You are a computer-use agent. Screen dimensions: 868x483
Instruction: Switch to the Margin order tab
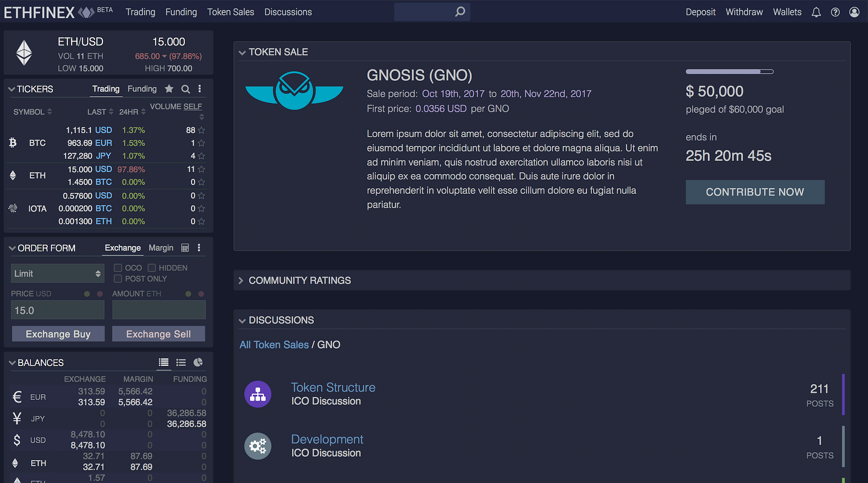(161, 248)
